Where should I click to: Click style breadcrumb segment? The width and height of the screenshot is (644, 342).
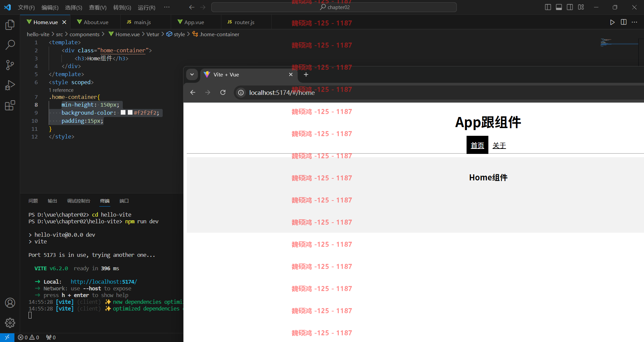tap(176, 34)
